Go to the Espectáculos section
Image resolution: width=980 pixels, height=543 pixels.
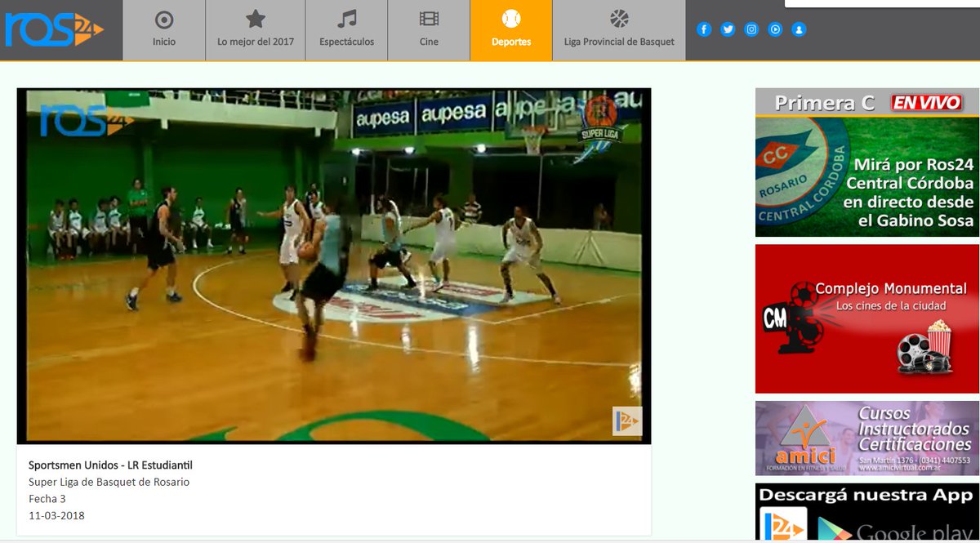[x=347, y=30]
